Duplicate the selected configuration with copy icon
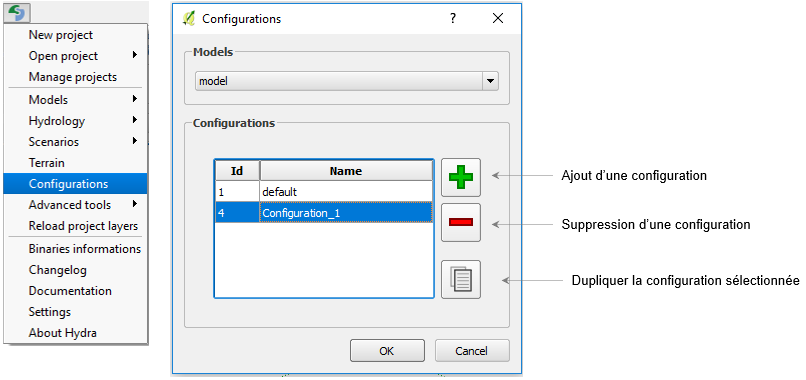Screen dimensions: 806x380 click(x=461, y=279)
